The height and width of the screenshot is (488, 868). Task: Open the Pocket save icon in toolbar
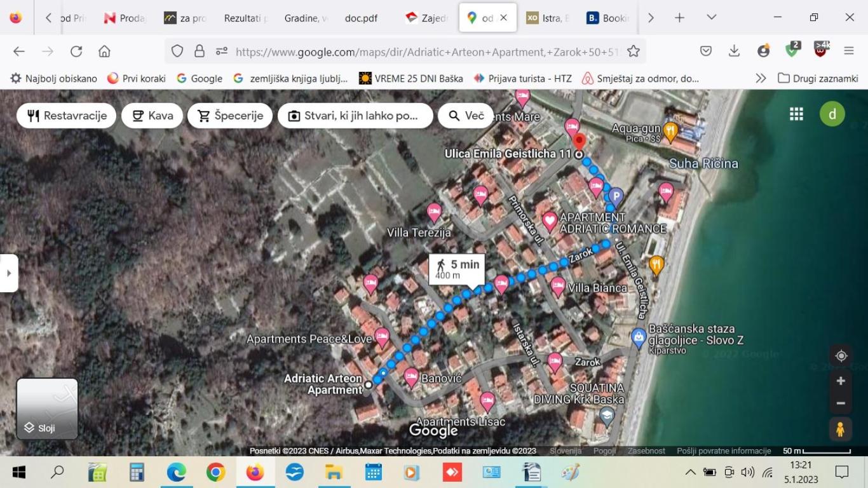[x=705, y=51]
